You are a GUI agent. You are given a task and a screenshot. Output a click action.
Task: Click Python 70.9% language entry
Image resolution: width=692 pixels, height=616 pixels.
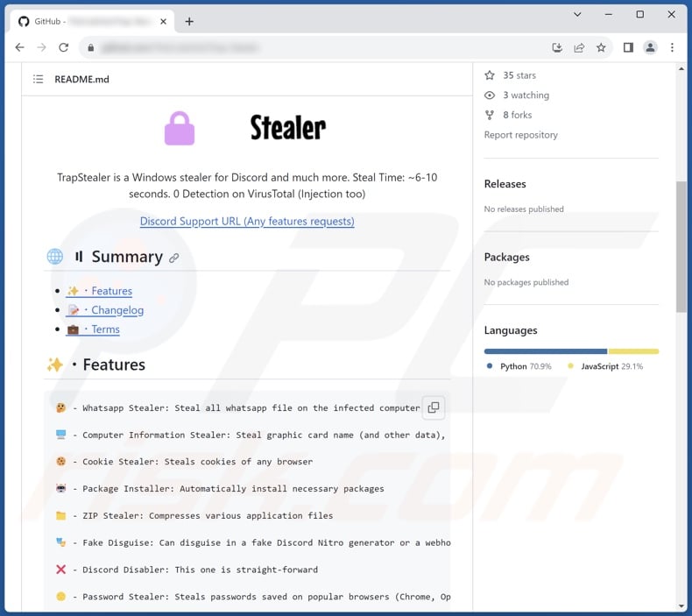[x=519, y=366]
